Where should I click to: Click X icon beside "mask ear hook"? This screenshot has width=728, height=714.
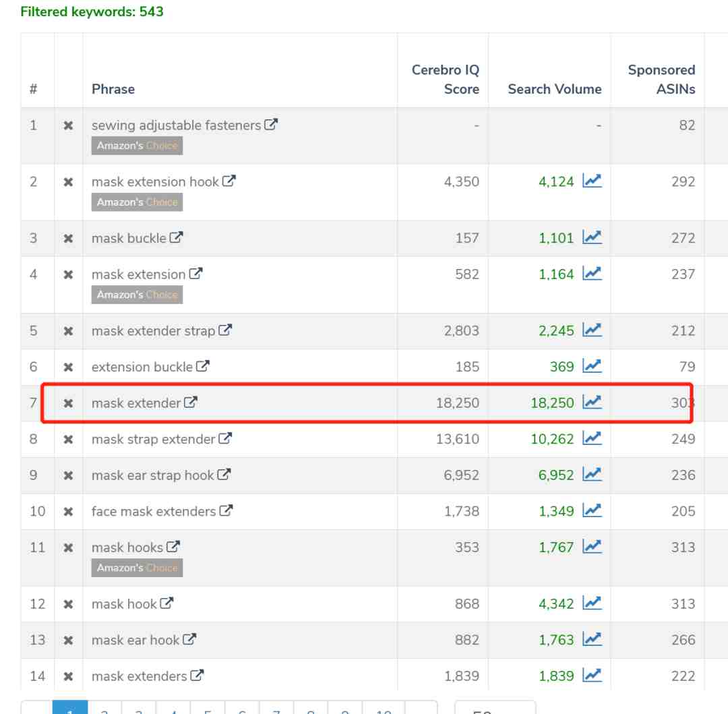[68, 640]
